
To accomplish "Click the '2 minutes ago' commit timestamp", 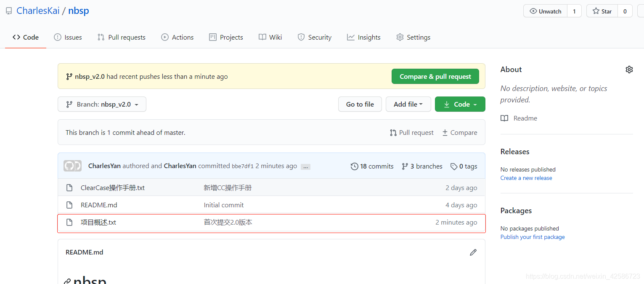I will (x=276, y=166).
